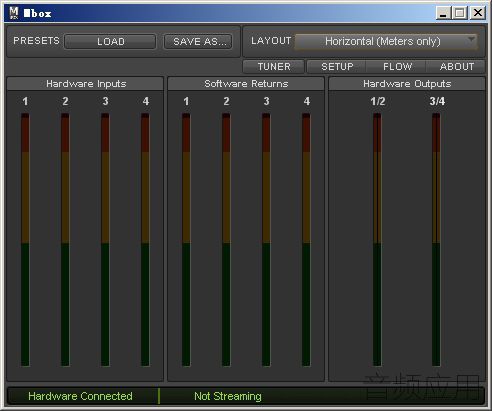Click Hardware Inputs channel 1 meter
The image size is (492, 411).
tap(25, 240)
